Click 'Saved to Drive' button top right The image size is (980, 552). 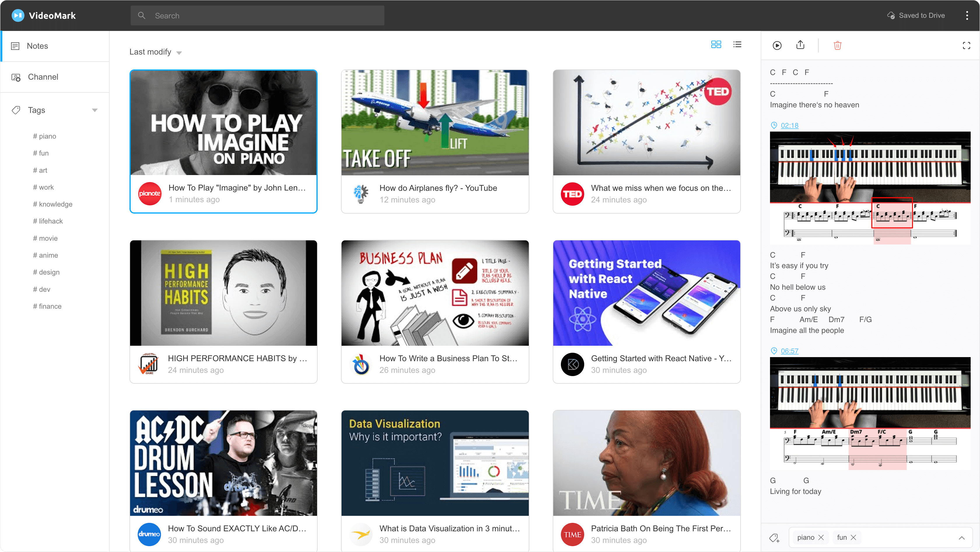[916, 15]
